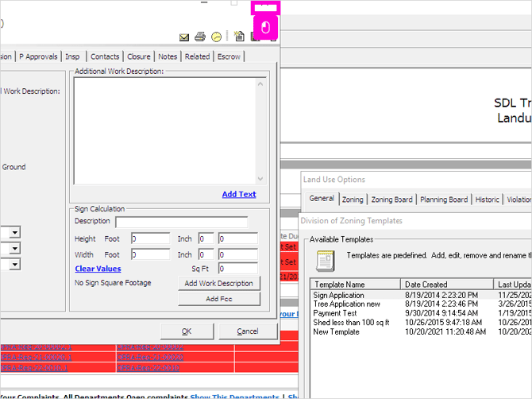This screenshot has height=399, width=532.
Task: Open the lowest of three left-side dropdown arrows
Action: pos(15,264)
